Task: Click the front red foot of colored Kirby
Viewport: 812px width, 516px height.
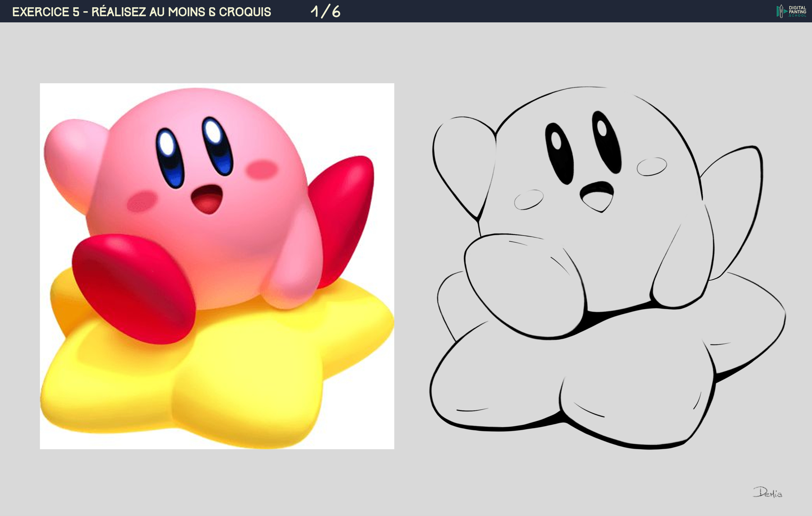Action: point(133,289)
